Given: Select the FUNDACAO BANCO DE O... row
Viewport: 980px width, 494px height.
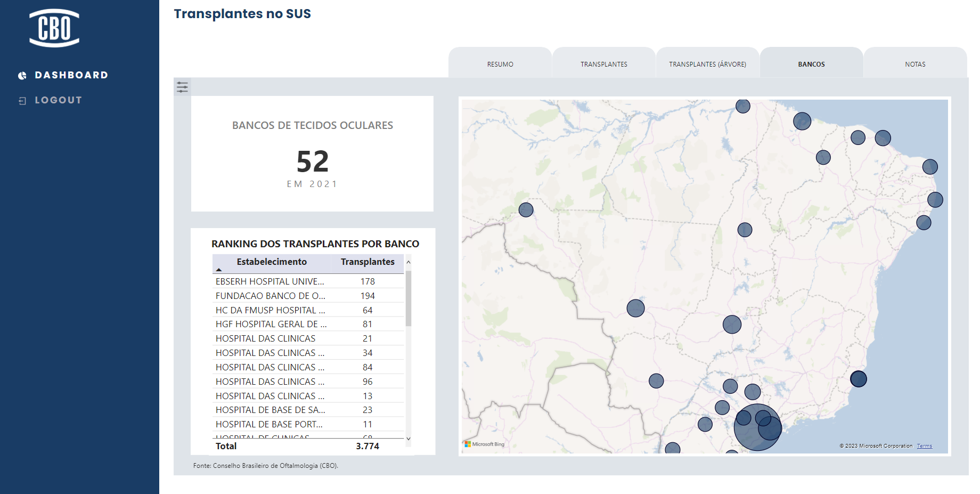Looking at the screenshot, I should coord(308,296).
